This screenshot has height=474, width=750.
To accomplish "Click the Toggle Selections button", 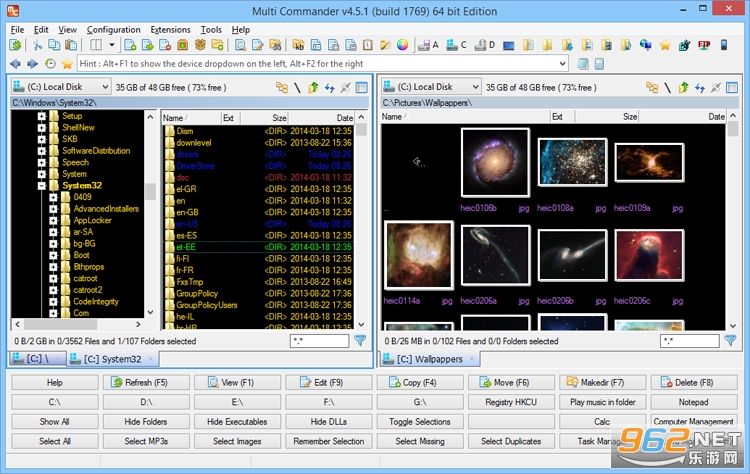I will pos(419,421).
